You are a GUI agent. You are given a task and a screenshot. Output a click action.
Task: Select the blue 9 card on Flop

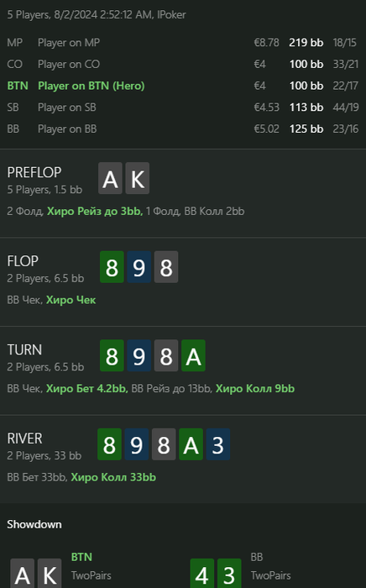click(139, 267)
